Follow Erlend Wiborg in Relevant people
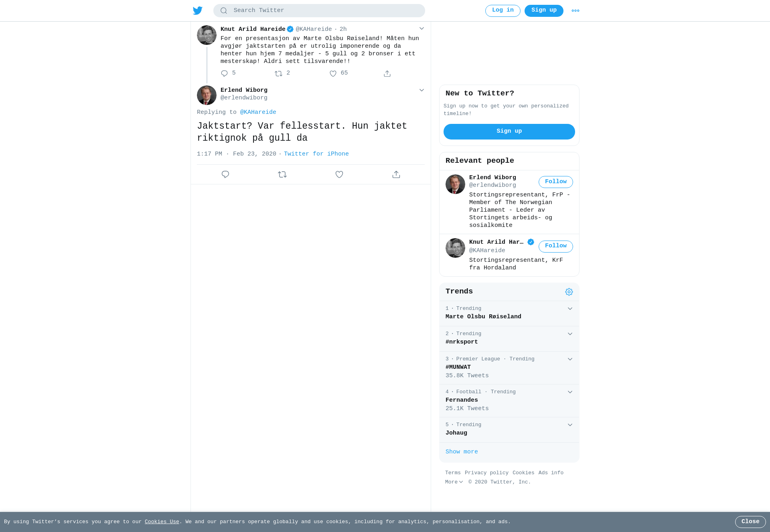 (x=556, y=182)
